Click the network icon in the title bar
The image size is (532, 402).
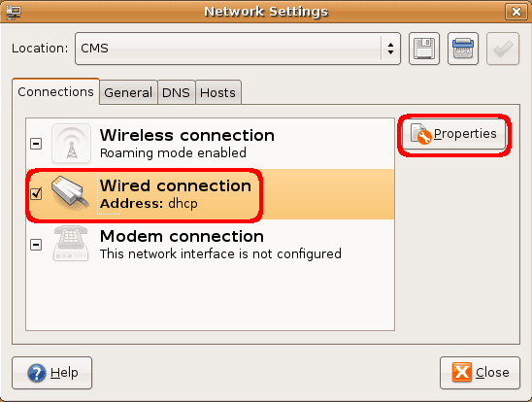coord(14,12)
